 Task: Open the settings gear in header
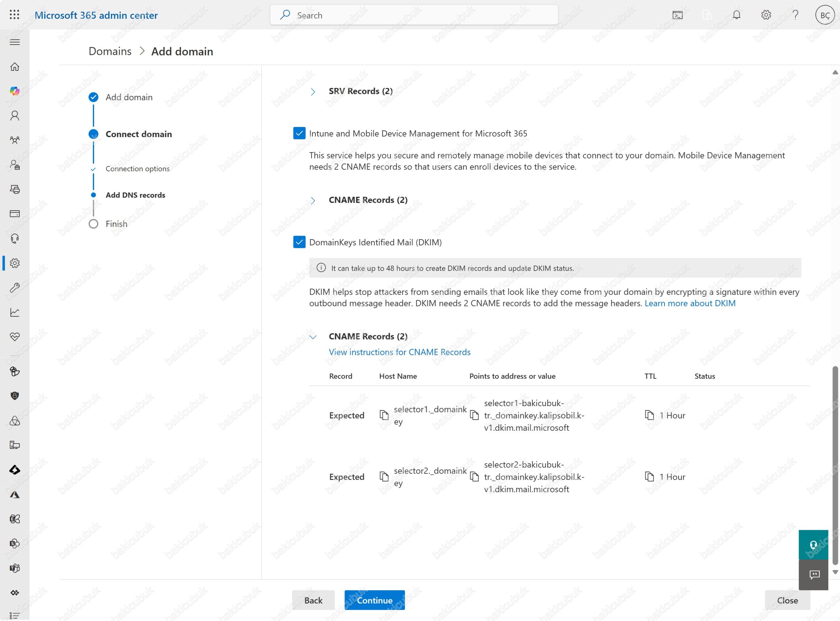point(766,15)
